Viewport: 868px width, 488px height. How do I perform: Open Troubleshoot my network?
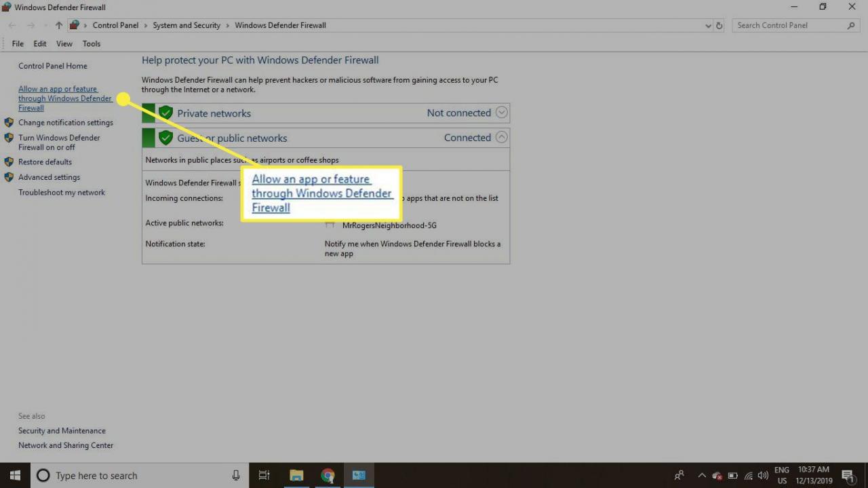(62, 193)
